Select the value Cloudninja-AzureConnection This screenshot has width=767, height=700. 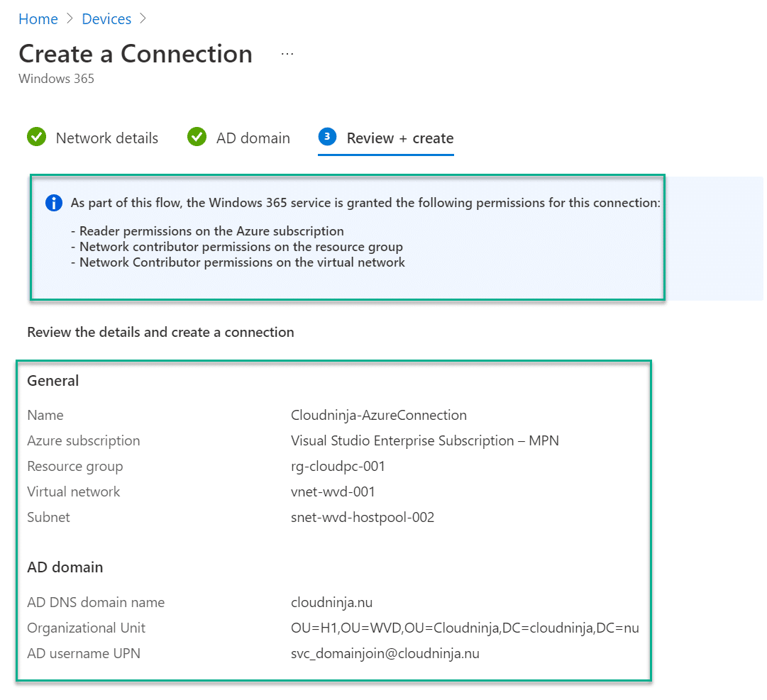coord(379,415)
